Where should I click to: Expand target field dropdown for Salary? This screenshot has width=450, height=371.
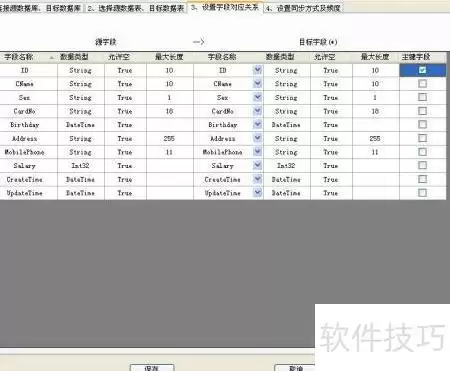coord(257,166)
